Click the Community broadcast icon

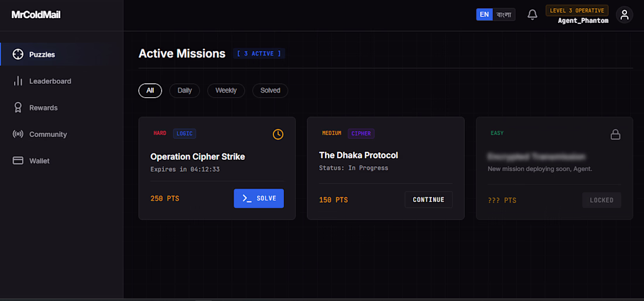tap(18, 134)
